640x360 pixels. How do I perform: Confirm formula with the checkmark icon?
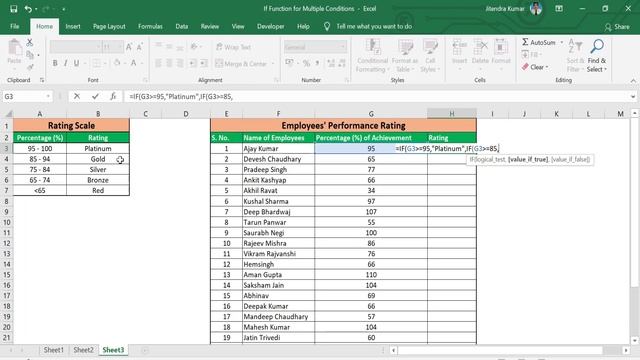point(95,96)
